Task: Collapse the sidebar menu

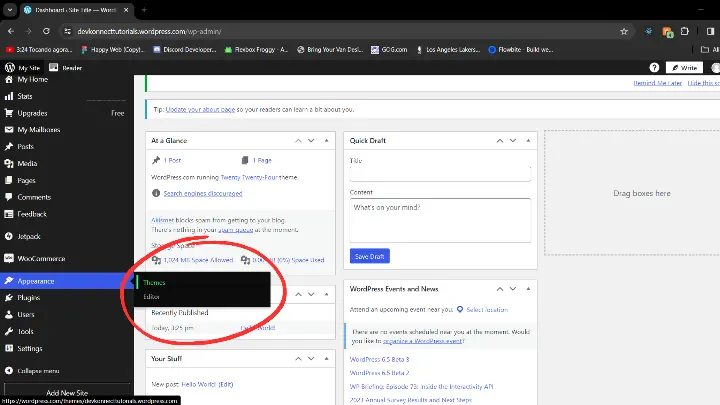Action: 32,371
